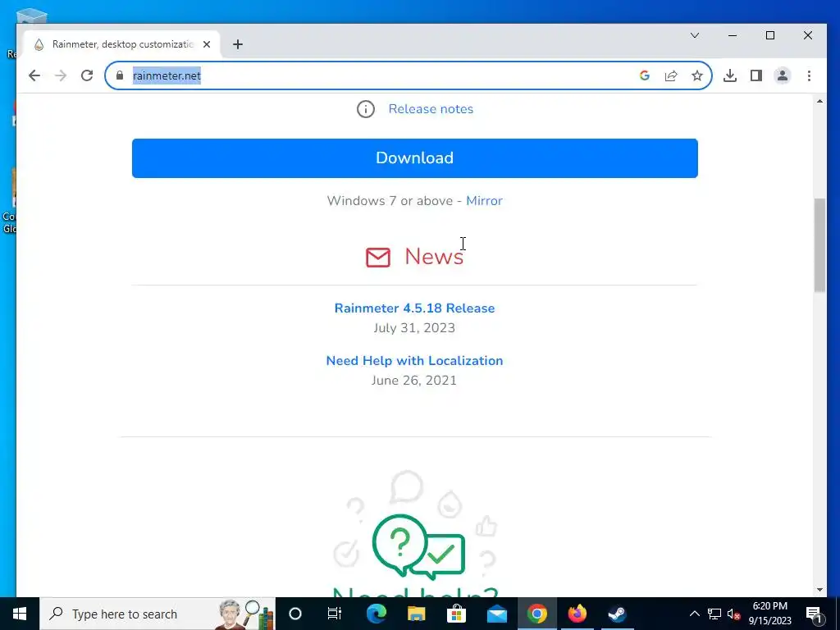
Task: Open the network status tray icon
Action: pyautogui.click(x=714, y=614)
